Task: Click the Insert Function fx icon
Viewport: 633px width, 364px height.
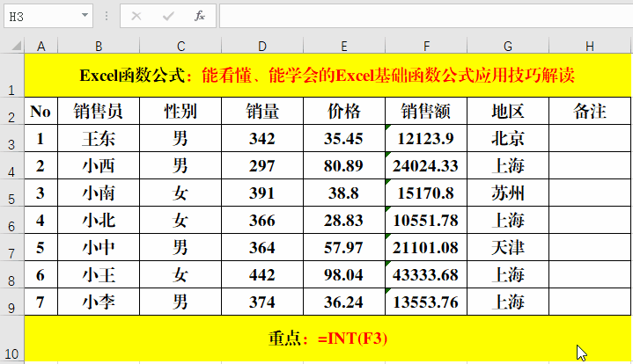Action: pos(200,16)
